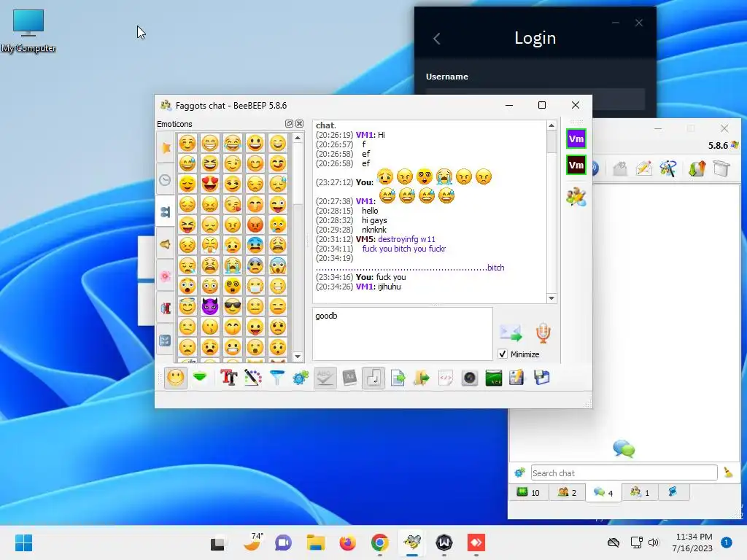
Task: Open the tab showing 10 in BeeBEEP main window
Action: pyautogui.click(x=528, y=492)
